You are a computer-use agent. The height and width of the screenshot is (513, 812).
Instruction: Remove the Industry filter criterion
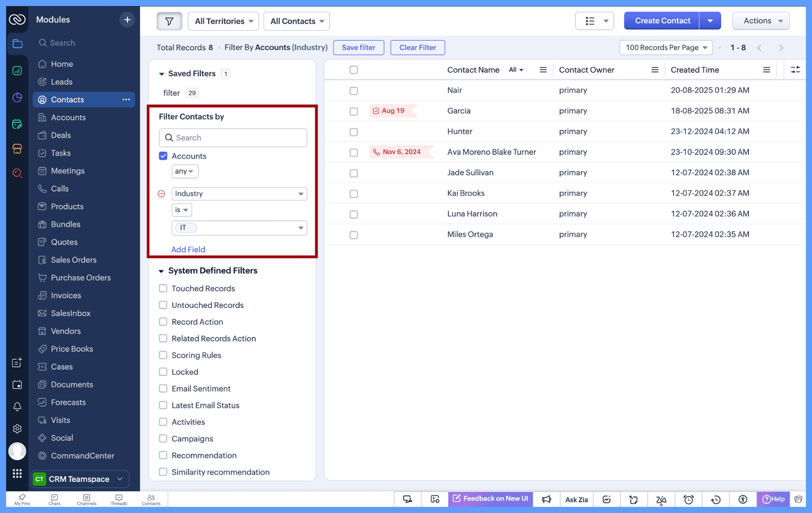click(x=161, y=194)
